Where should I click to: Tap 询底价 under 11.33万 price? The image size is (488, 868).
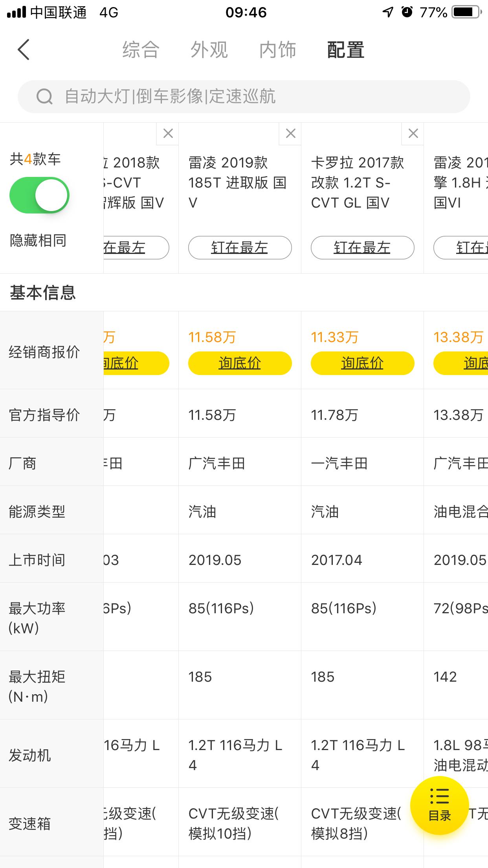(362, 363)
